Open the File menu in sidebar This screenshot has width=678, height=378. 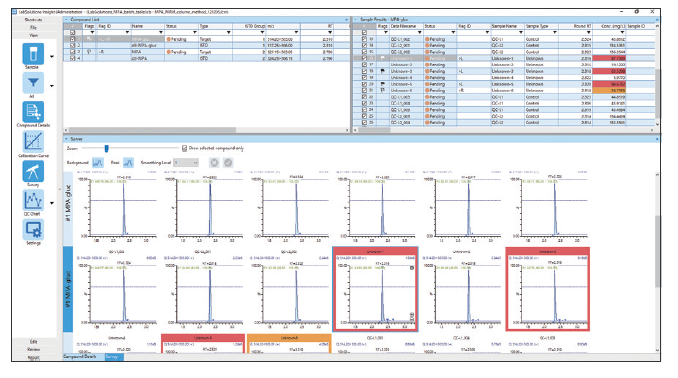click(33, 27)
